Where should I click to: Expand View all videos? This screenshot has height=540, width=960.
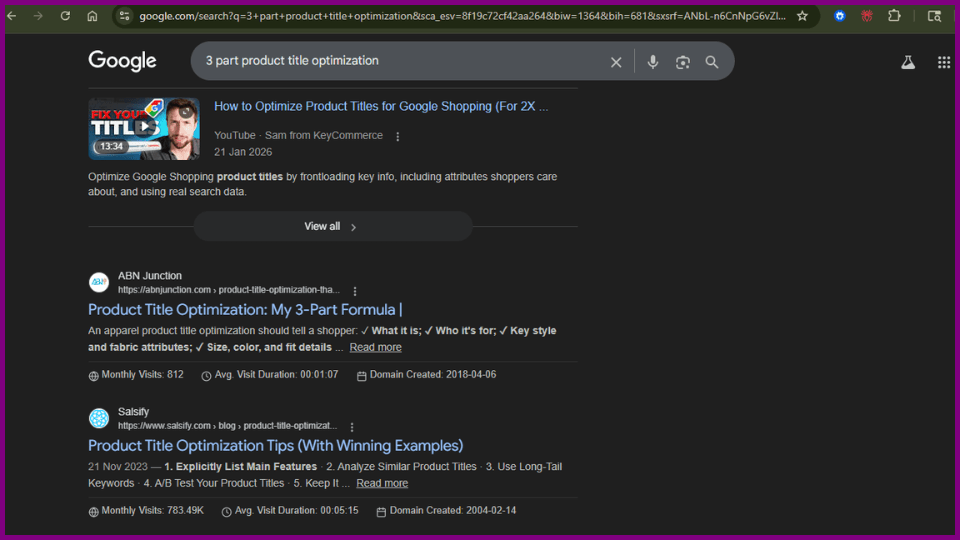[333, 227]
